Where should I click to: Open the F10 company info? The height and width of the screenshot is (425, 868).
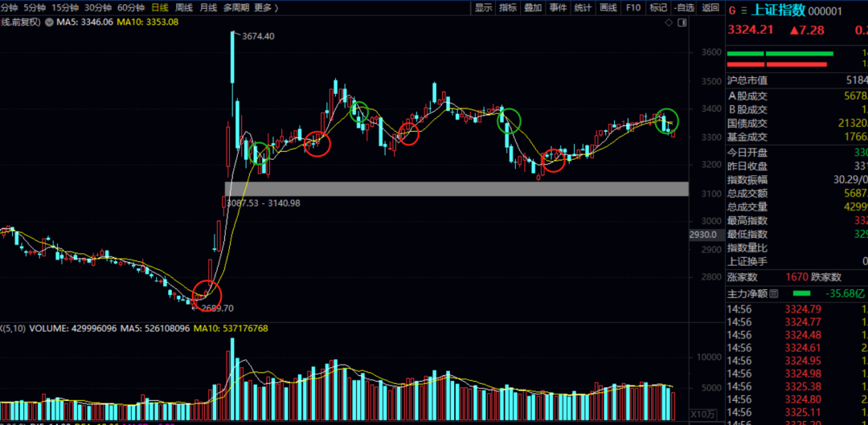(633, 8)
